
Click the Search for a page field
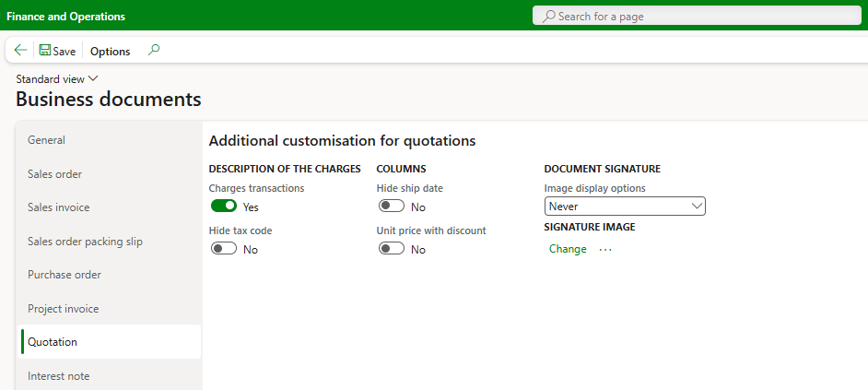coord(700,17)
